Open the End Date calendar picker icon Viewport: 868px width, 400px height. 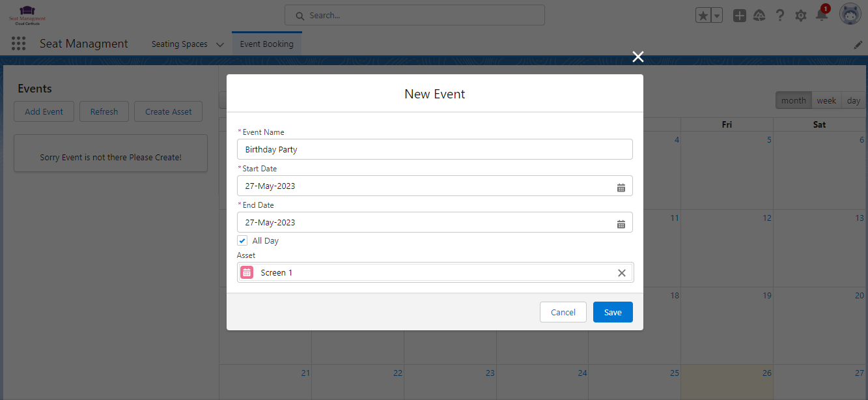tap(621, 223)
